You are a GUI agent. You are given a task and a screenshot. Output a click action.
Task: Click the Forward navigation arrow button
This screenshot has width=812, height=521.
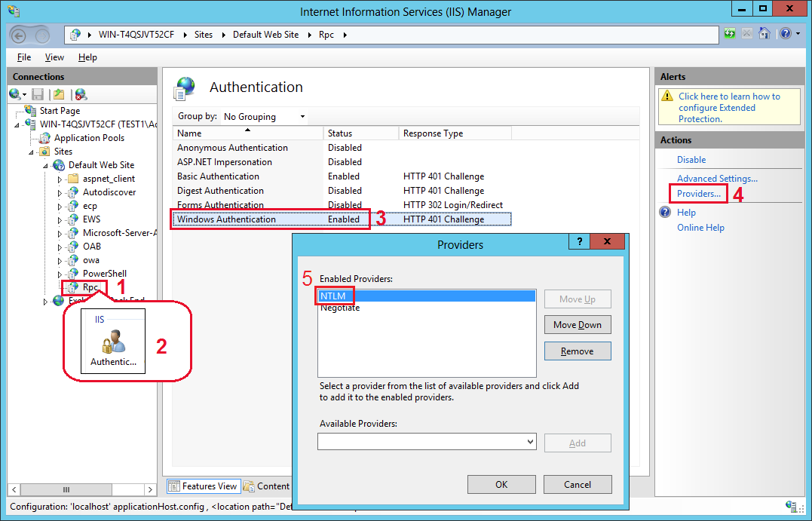42,35
